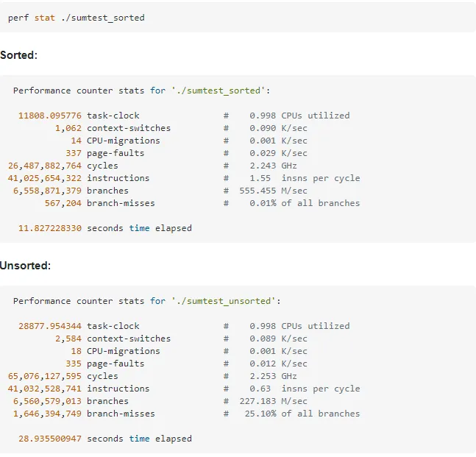Click the bold "Sorted:" heading

coord(18,55)
